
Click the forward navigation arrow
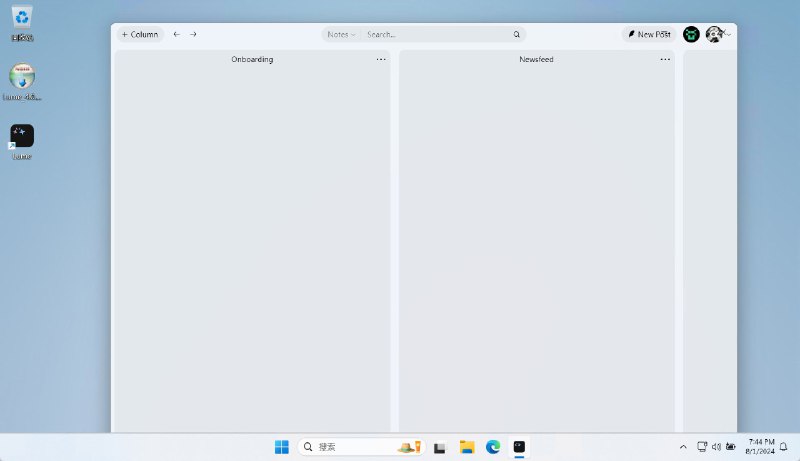point(193,34)
